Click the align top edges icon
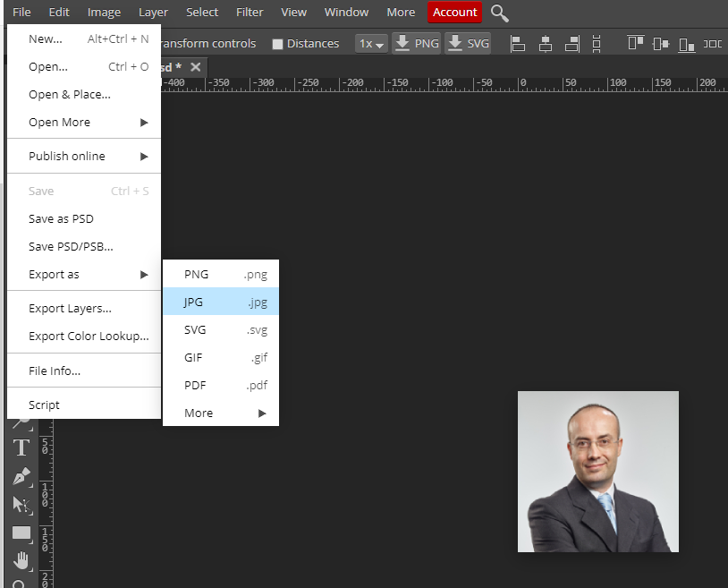This screenshot has height=588, width=728. click(636, 43)
